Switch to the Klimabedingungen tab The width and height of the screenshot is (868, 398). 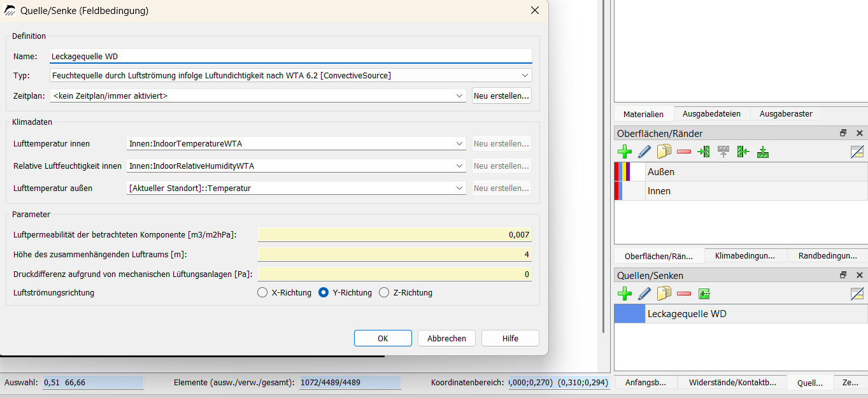[x=745, y=255]
